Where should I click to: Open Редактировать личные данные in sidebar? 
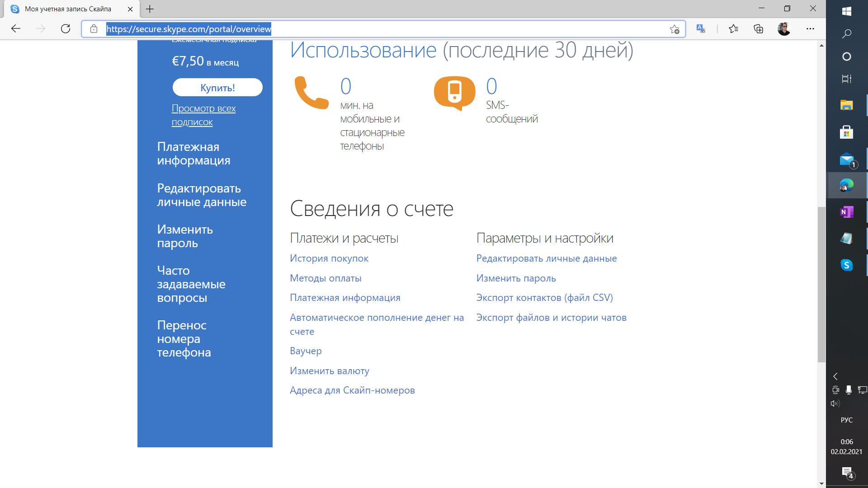coord(202,195)
